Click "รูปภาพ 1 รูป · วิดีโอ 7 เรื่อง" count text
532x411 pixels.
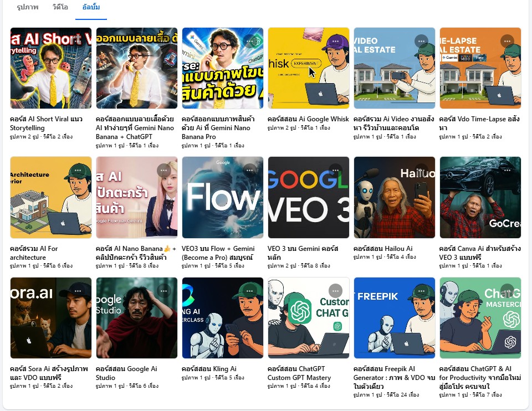[x=470, y=395]
